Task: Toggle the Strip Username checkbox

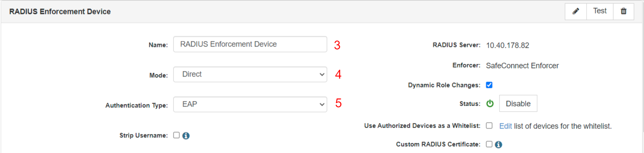Action: pos(176,135)
